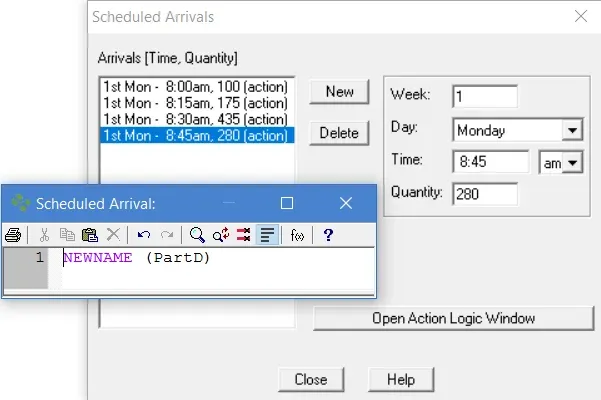
Task: Click the Print icon in logic toolbar
Action: coord(13,235)
